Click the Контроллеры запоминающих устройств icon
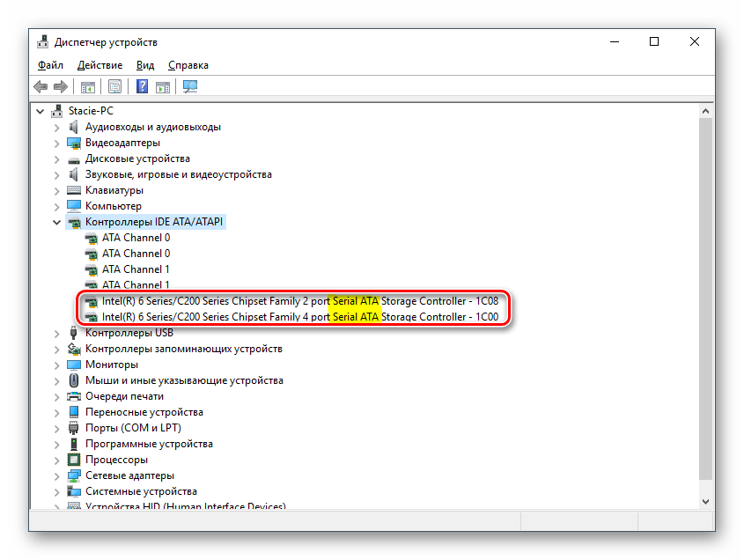The image size is (744, 560). point(74,349)
